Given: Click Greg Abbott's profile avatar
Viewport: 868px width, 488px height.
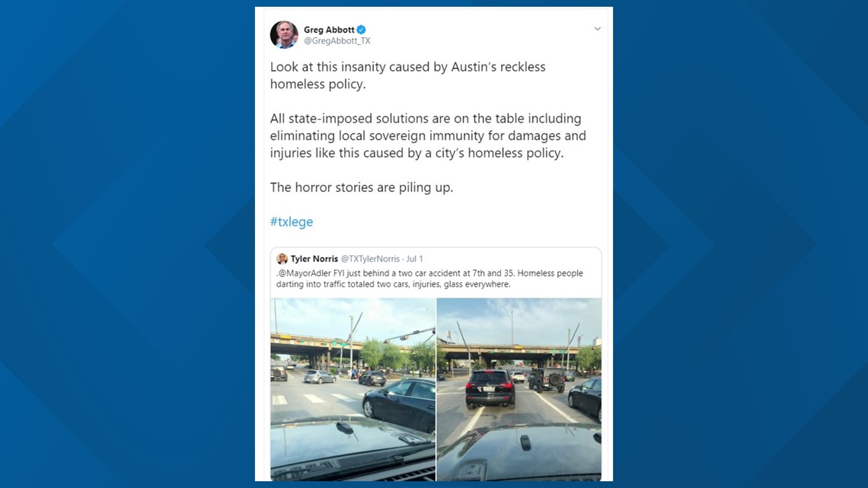Looking at the screenshot, I should pyautogui.click(x=284, y=34).
